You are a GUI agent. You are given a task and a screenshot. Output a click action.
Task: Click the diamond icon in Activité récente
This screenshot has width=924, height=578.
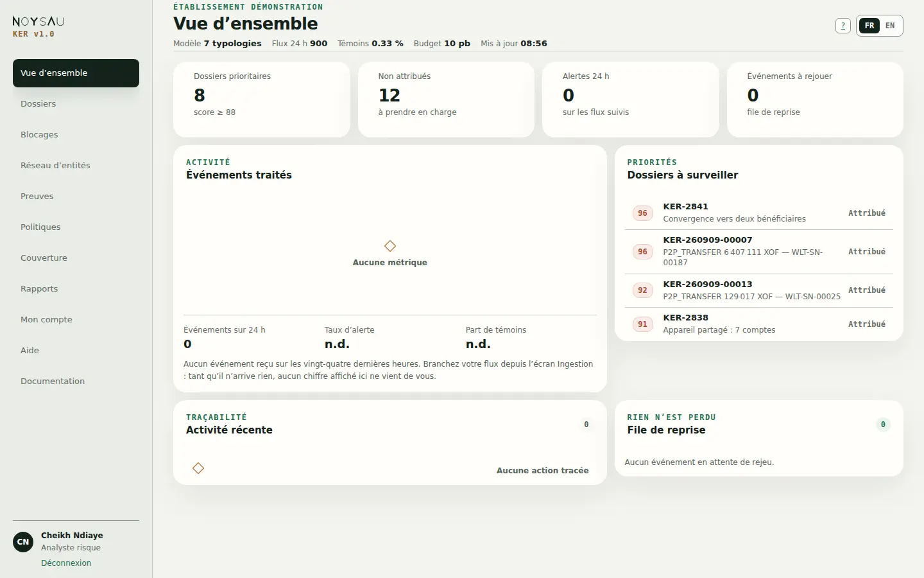coord(198,468)
